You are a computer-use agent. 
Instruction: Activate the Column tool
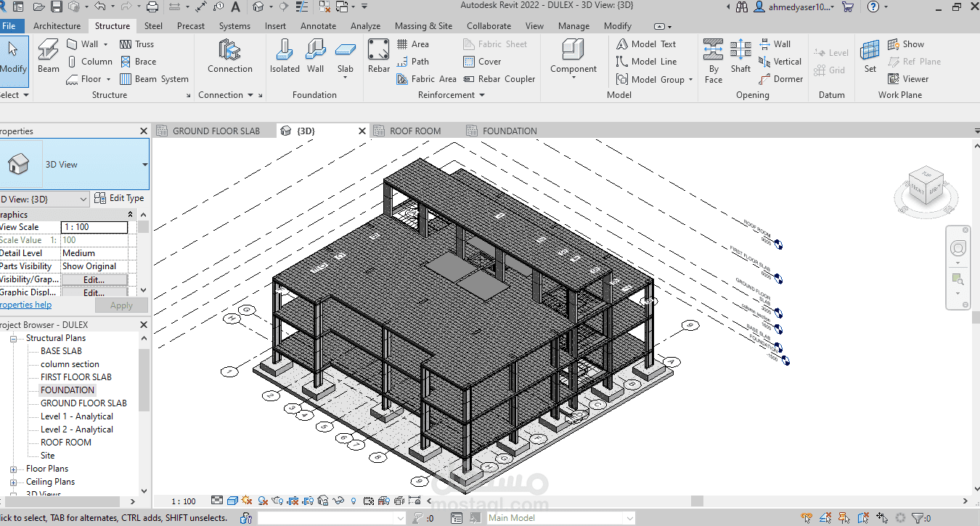tap(90, 62)
